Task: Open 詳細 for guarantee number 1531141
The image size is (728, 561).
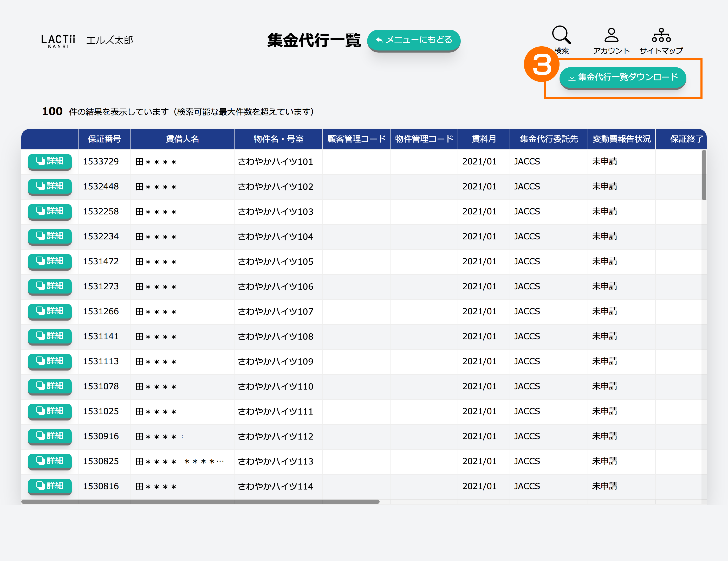Action: 50,336
